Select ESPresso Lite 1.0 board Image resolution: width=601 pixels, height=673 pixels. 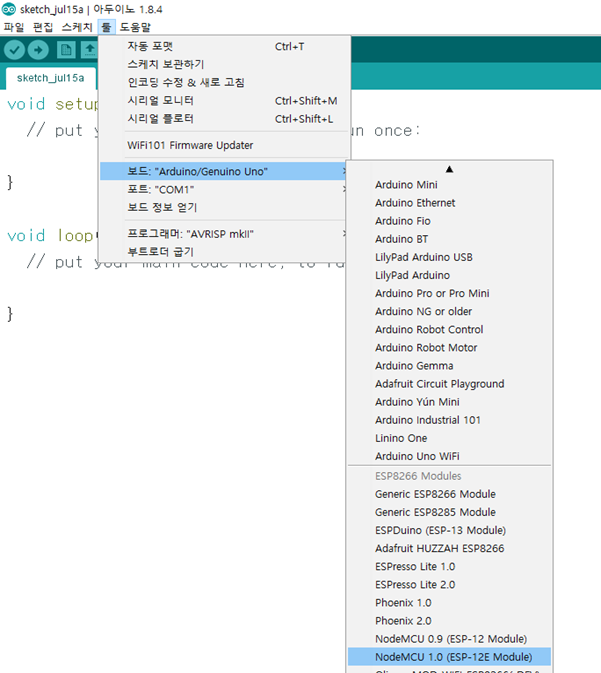coord(449,567)
